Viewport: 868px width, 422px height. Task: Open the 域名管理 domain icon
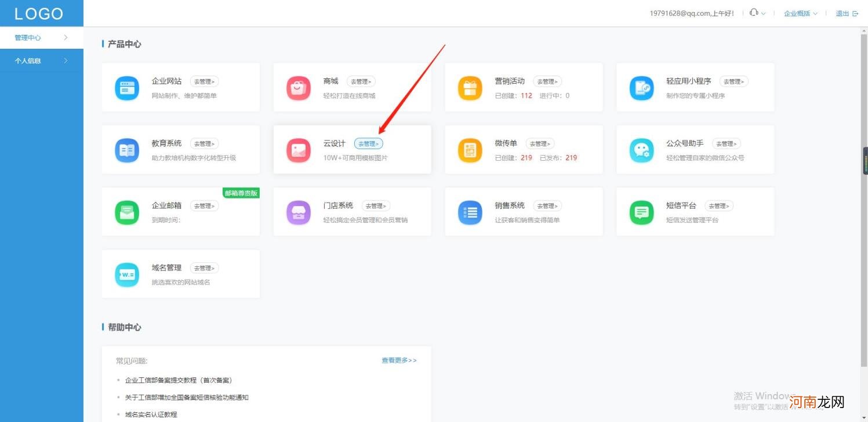[127, 275]
